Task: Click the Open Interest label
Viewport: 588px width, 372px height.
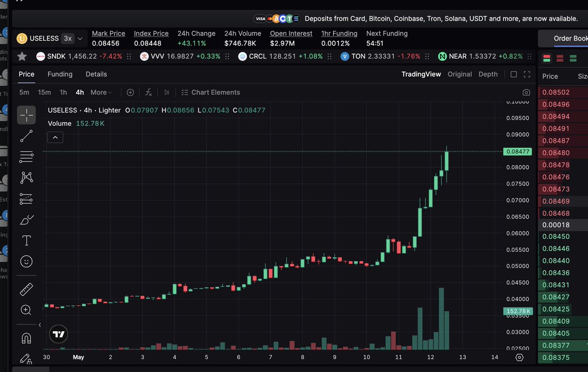Action: click(291, 33)
